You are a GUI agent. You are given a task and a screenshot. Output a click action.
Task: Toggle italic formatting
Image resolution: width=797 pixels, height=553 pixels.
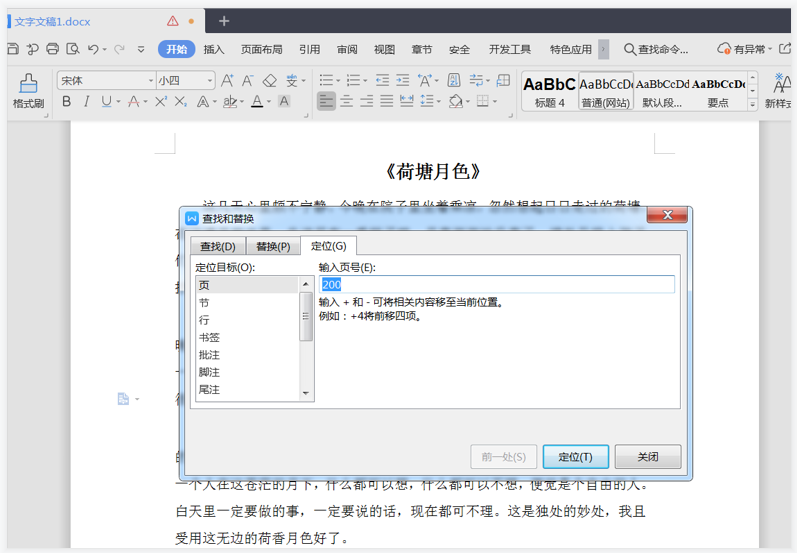[86, 102]
